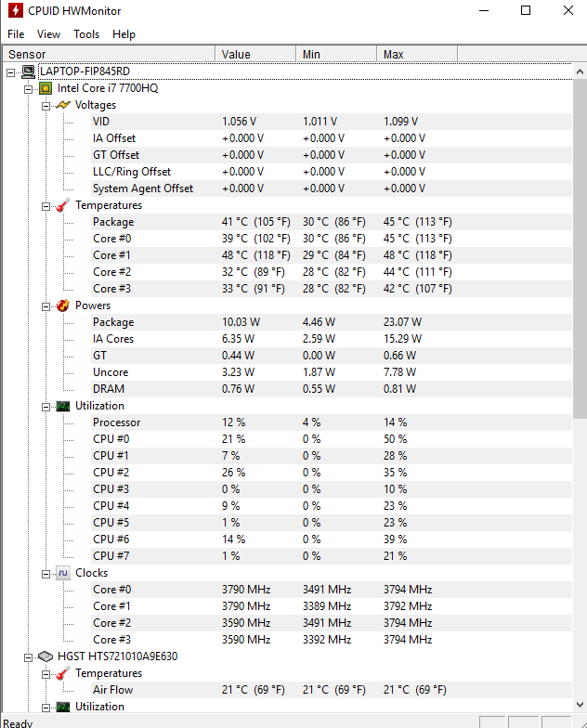
Task: Collapse the Intel Core i7 7700HQ node
Action: 28,88
